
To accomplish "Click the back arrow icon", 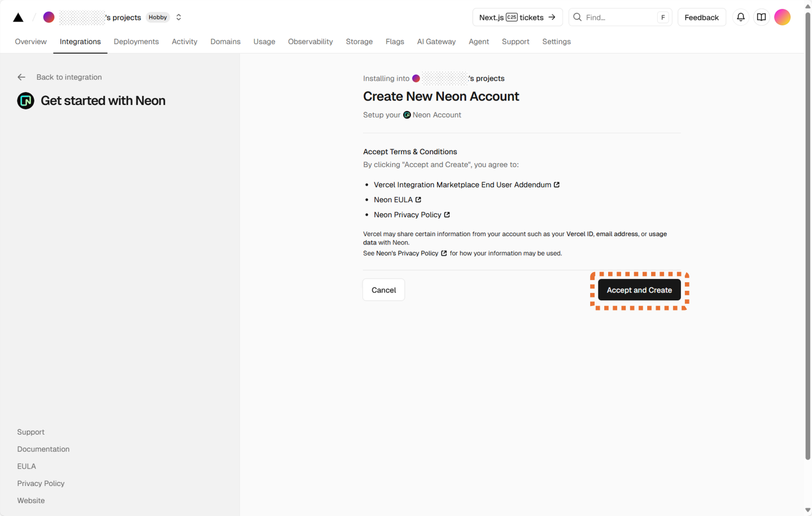I will pos(21,77).
